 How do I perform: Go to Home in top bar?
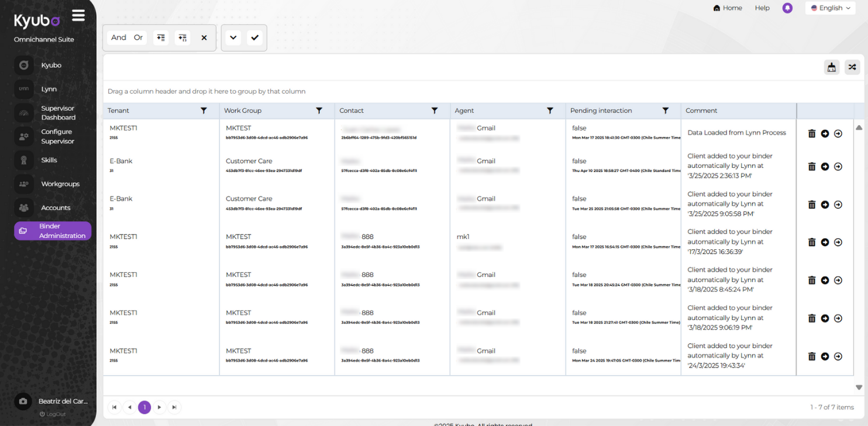click(728, 8)
